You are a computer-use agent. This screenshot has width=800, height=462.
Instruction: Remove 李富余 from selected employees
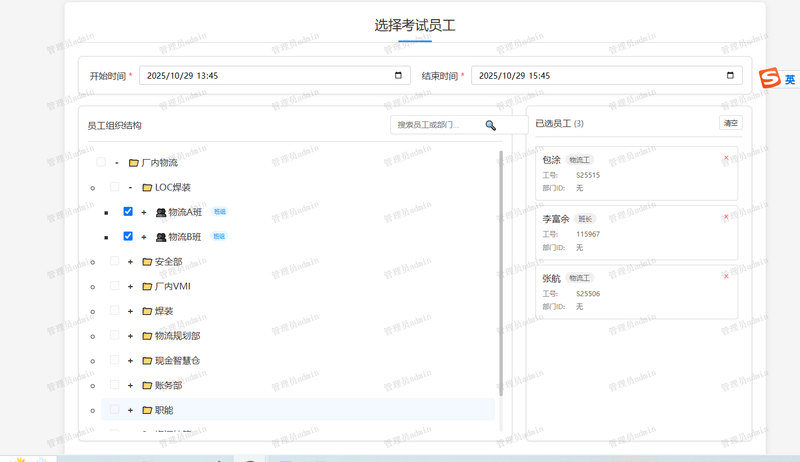tap(726, 217)
